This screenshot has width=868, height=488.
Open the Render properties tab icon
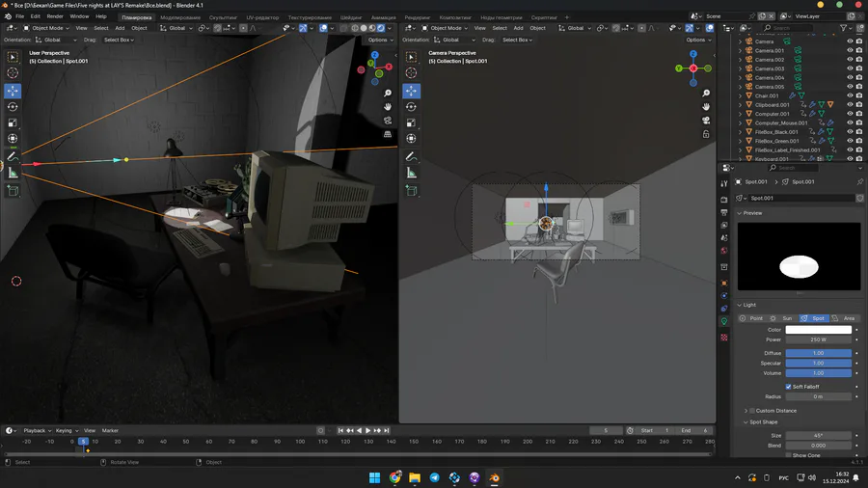pyautogui.click(x=724, y=200)
